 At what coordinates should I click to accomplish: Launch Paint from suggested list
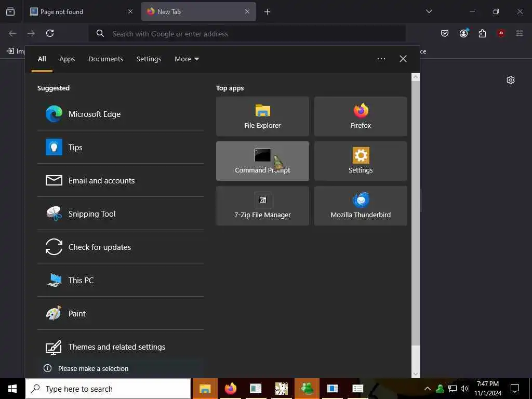pos(121,313)
